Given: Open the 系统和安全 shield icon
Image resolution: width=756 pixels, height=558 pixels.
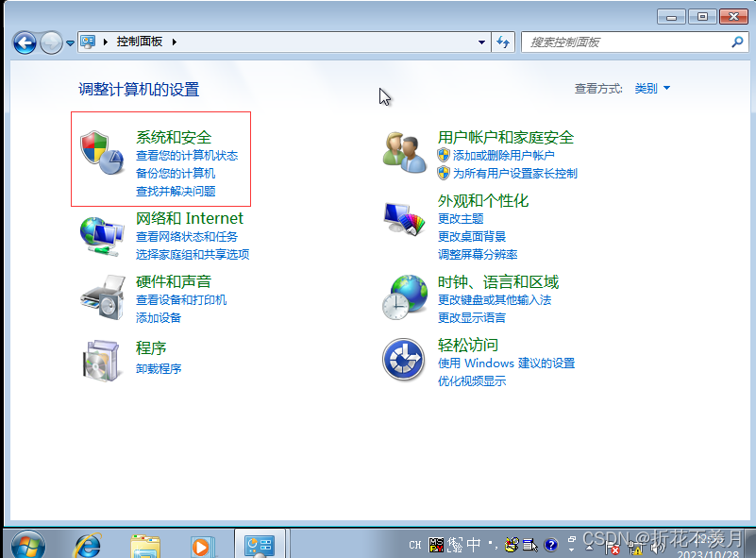Looking at the screenshot, I should (102, 152).
